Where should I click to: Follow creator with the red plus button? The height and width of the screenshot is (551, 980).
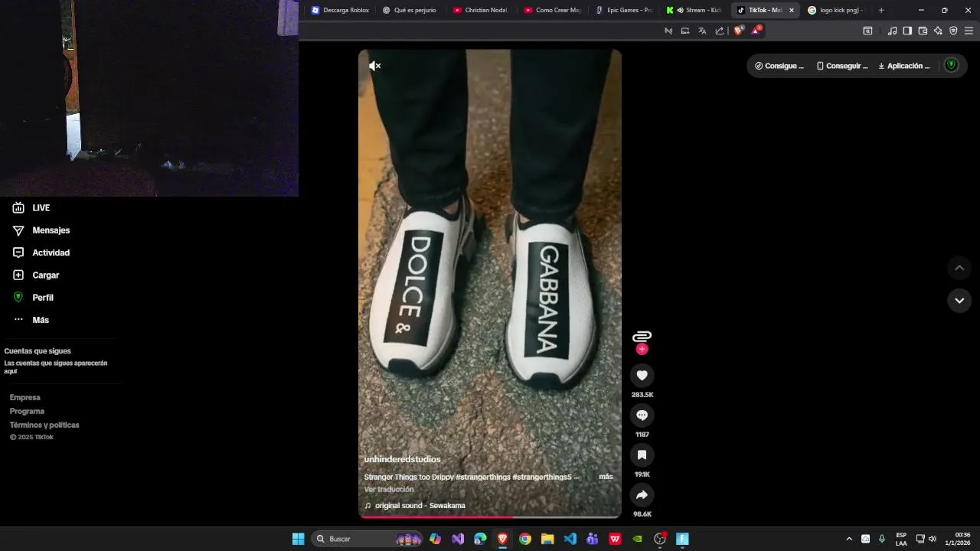tap(642, 349)
